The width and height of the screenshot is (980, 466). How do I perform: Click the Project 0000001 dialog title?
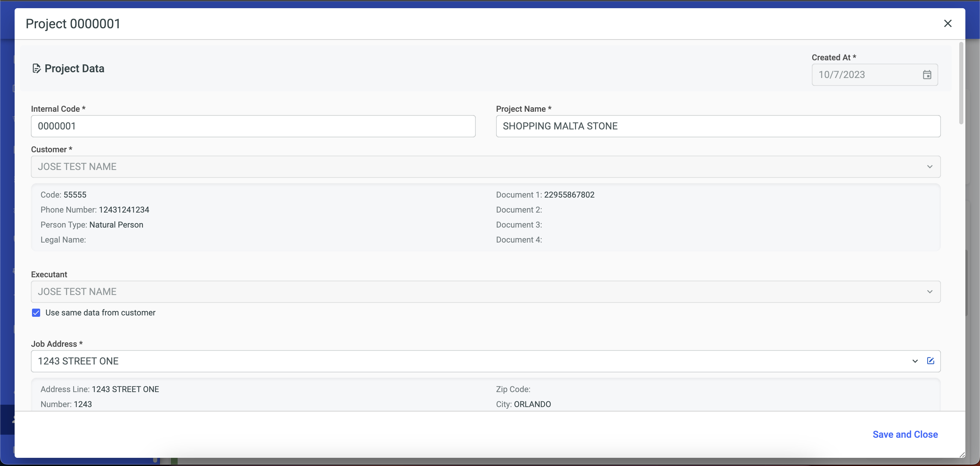(x=73, y=24)
